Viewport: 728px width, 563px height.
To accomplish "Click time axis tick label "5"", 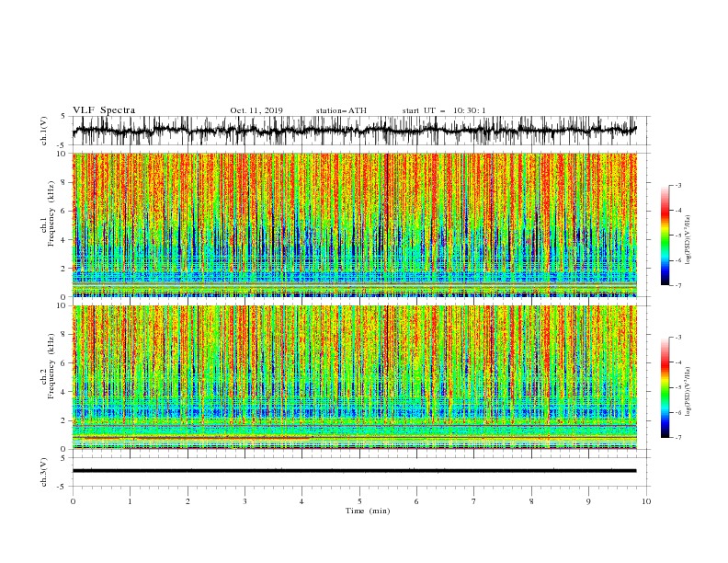I will pyautogui.click(x=359, y=501).
